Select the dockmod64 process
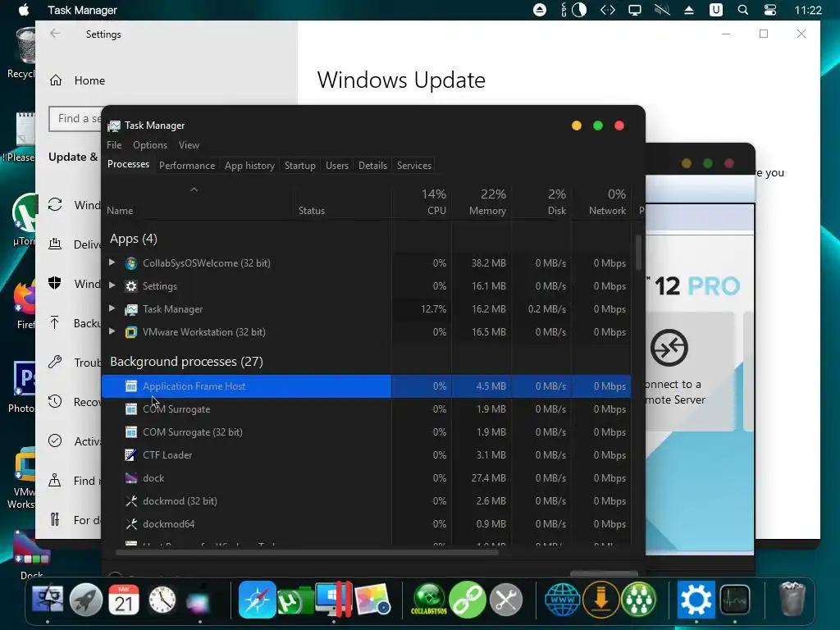 (366, 524)
